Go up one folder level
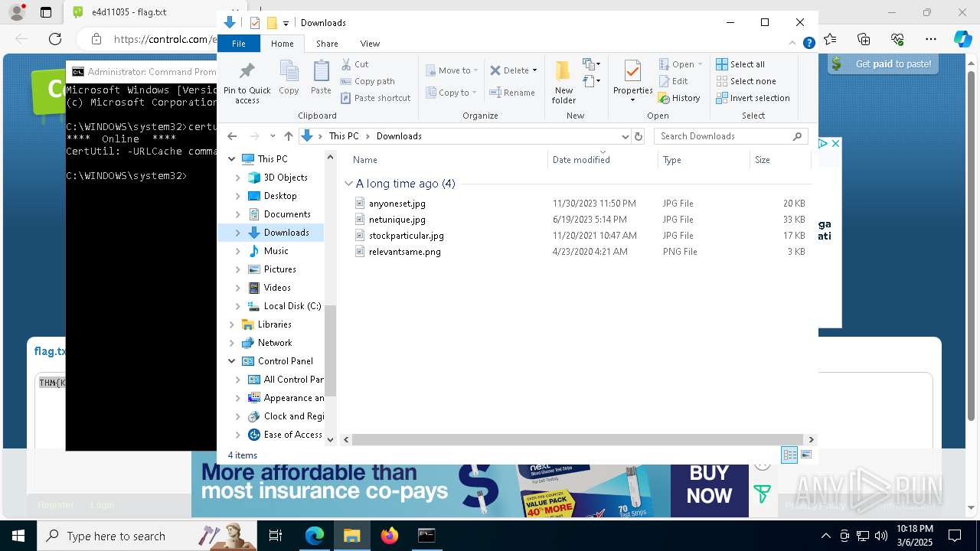Screen dimensions: 980x551 pos(288,136)
